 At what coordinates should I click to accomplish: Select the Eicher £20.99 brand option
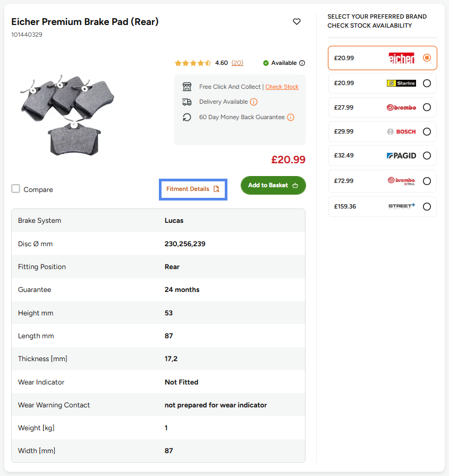click(x=382, y=58)
